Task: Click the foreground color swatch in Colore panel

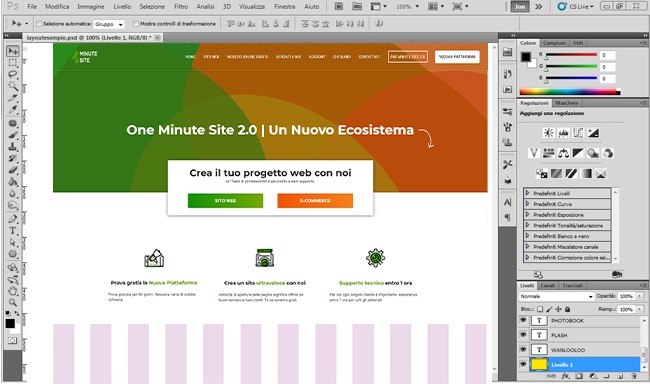Action: pos(526,56)
